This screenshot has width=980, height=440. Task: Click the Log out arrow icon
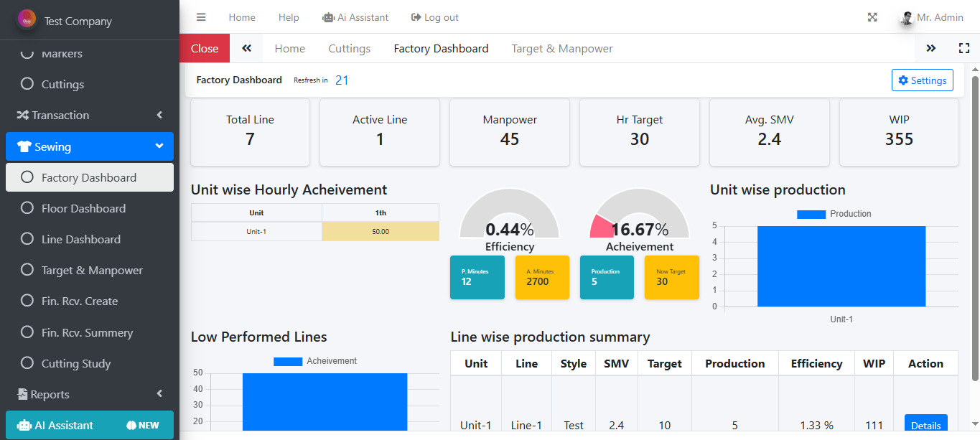coord(416,17)
